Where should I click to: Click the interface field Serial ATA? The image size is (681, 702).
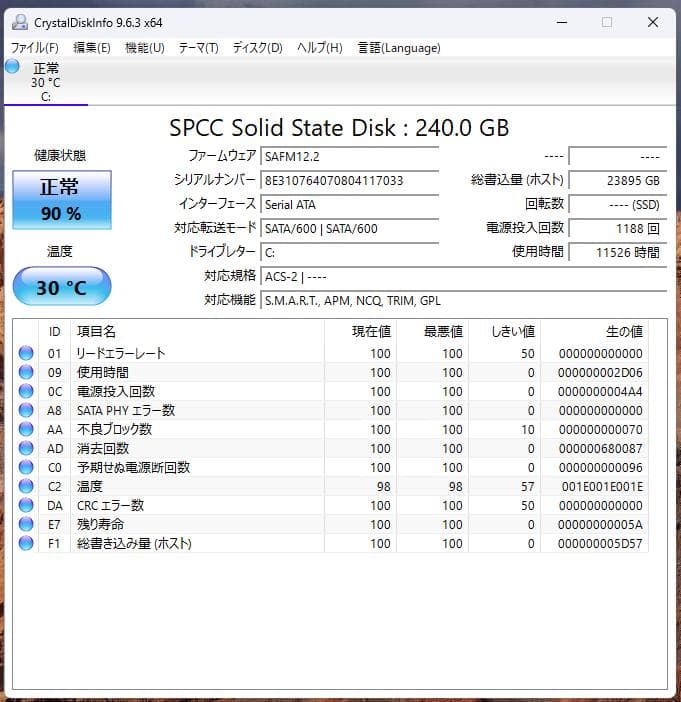pos(349,205)
